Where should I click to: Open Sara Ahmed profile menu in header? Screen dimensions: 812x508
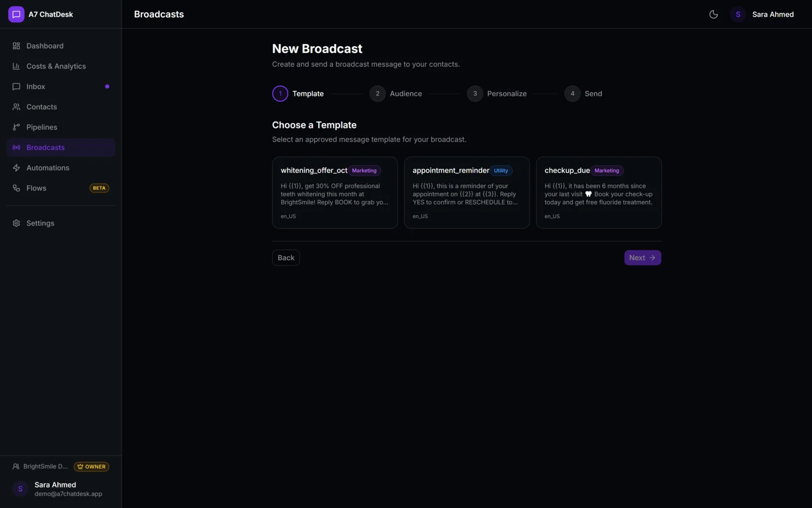click(762, 14)
